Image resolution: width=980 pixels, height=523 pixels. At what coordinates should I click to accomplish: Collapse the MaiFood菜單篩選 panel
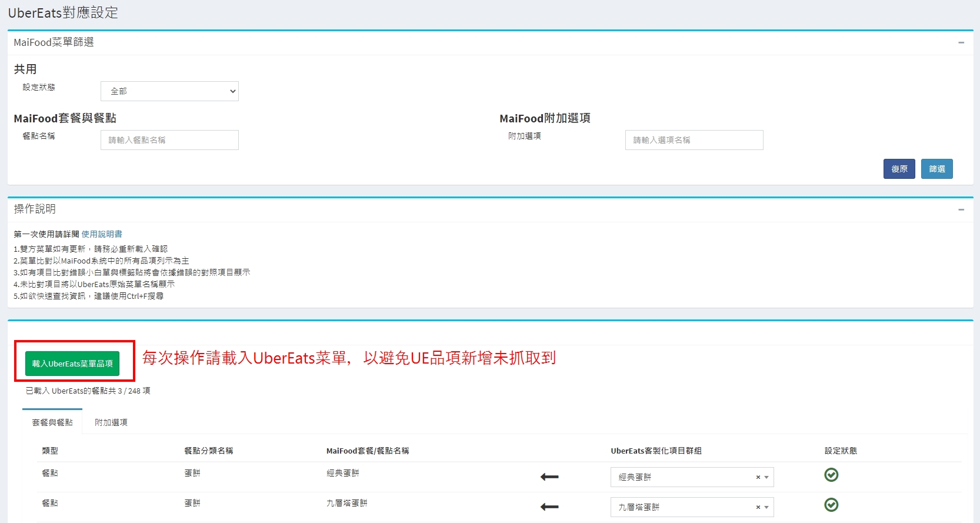coord(961,42)
